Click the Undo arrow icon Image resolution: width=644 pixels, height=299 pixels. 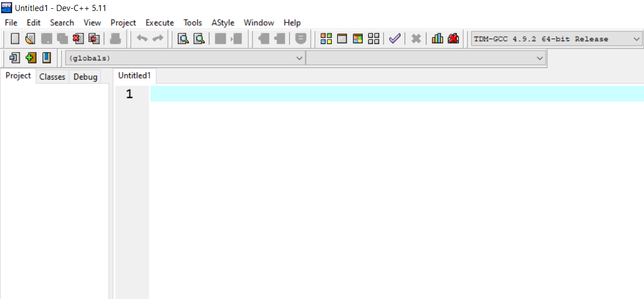pyautogui.click(x=142, y=38)
